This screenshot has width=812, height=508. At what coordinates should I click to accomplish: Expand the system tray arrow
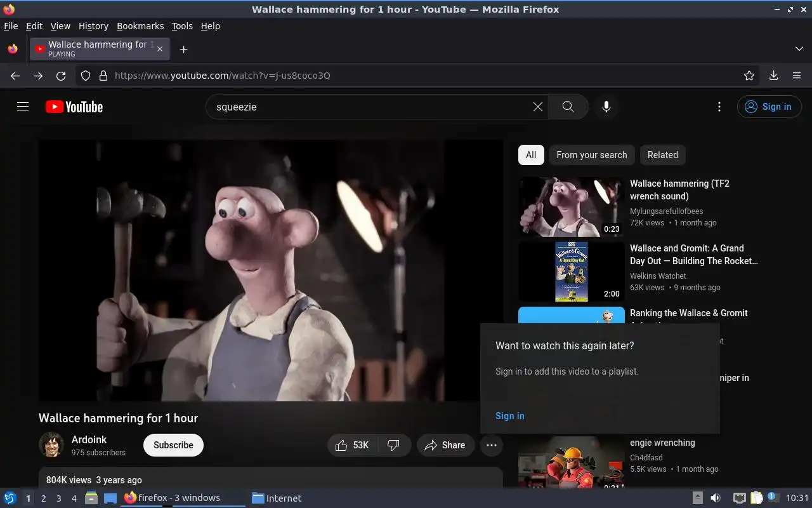[697, 498]
